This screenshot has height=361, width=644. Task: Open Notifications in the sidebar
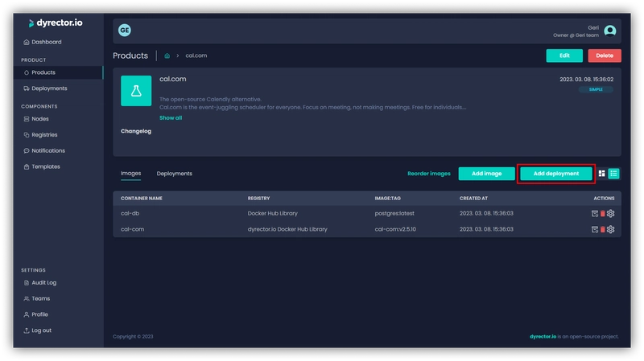pos(44,150)
